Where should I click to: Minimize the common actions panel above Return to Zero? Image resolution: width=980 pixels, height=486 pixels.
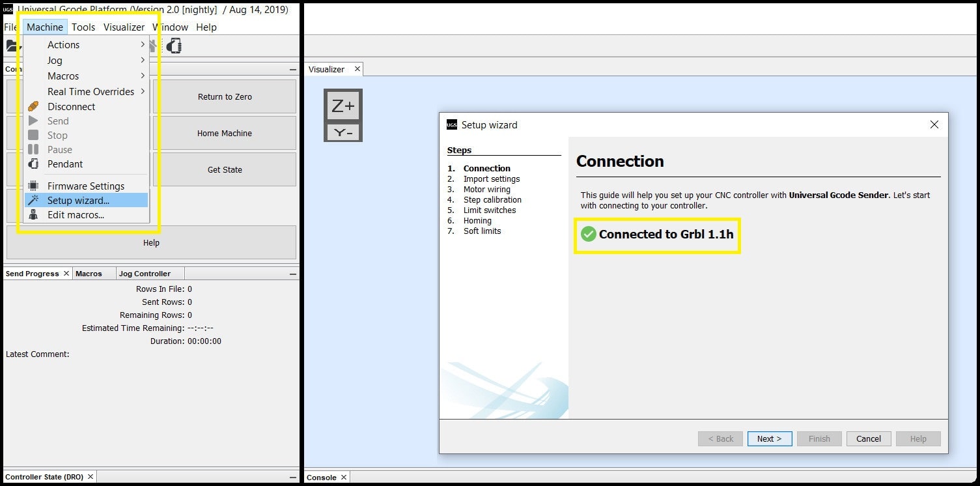(x=293, y=70)
